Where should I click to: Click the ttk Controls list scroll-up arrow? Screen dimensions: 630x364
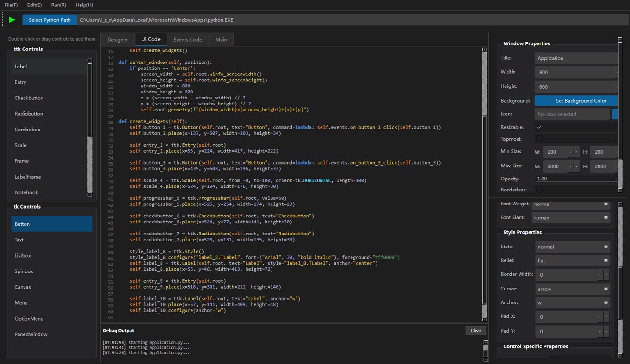(x=90, y=61)
